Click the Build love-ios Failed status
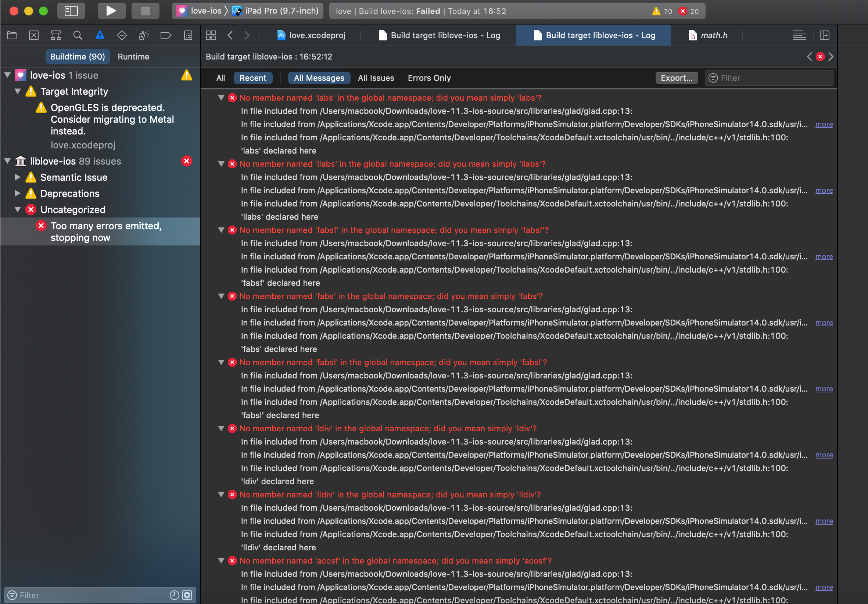The width and height of the screenshot is (868, 604). click(x=421, y=11)
